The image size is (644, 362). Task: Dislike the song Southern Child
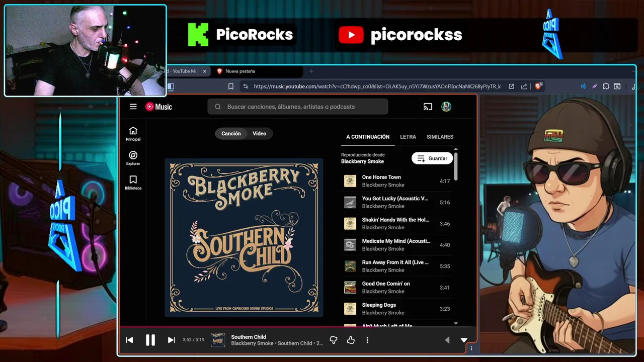(333, 340)
